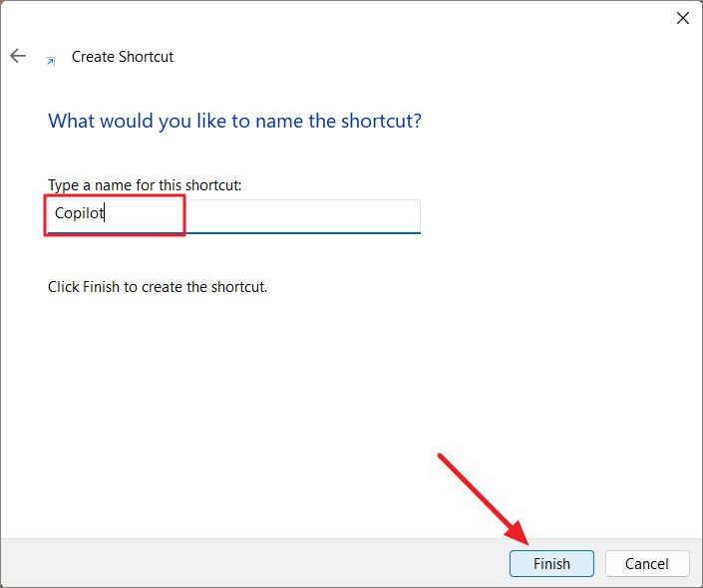Click the blue underline of the name field
The height and width of the screenshot is (588, 703).
tap(234, 233)
